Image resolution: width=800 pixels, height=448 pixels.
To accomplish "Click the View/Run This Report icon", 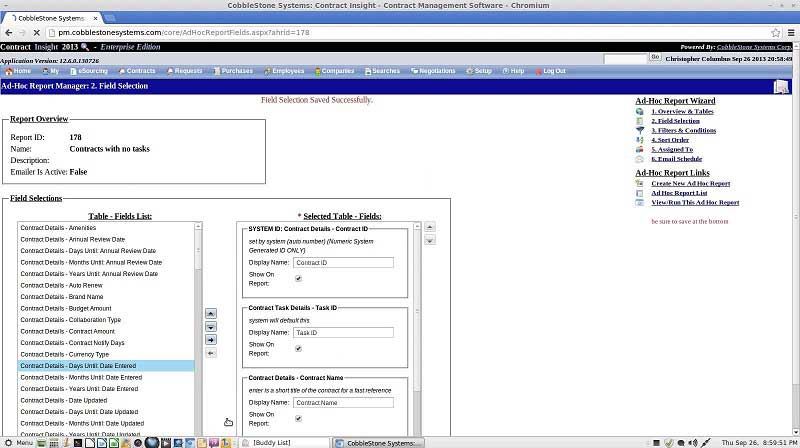I will click(x=639, y=203).
